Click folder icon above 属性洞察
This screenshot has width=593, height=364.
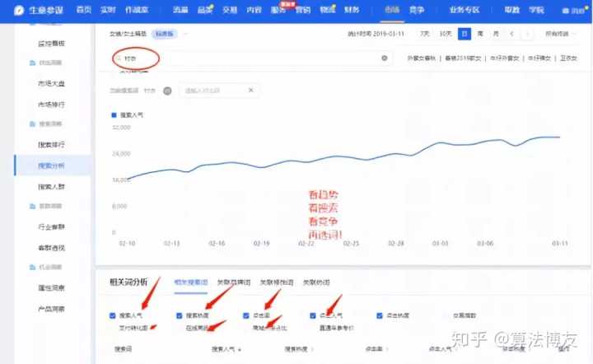tap(32, 268)
